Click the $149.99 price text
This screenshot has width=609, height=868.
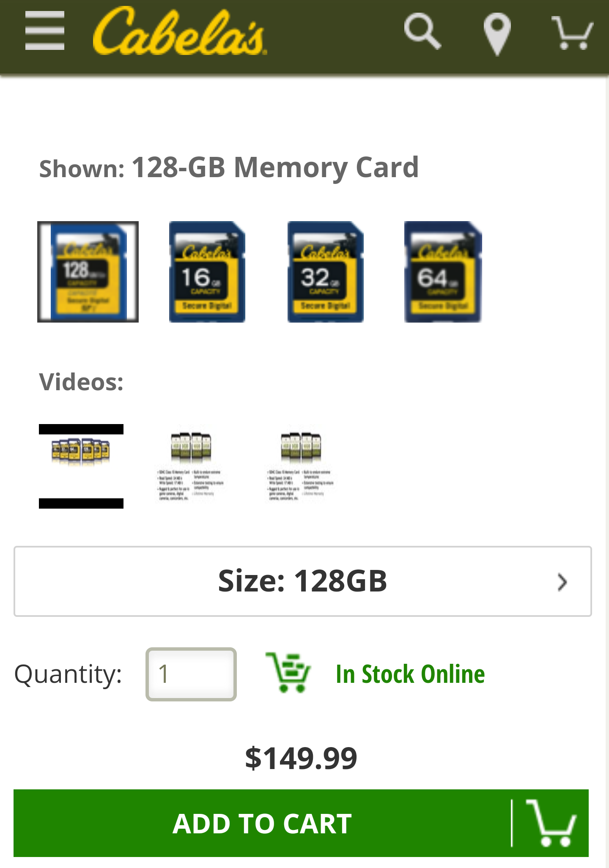coord(301,758)
